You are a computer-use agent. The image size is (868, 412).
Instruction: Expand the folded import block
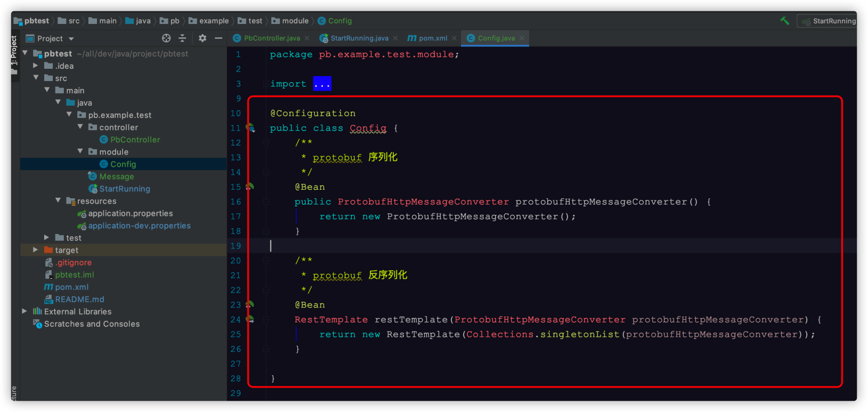pos(322,84)
